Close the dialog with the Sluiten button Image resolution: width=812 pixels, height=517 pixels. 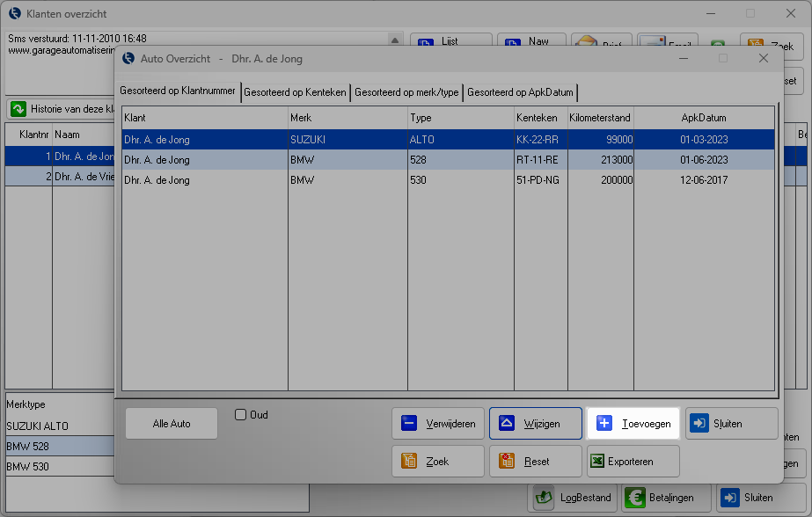pos(731,424)
